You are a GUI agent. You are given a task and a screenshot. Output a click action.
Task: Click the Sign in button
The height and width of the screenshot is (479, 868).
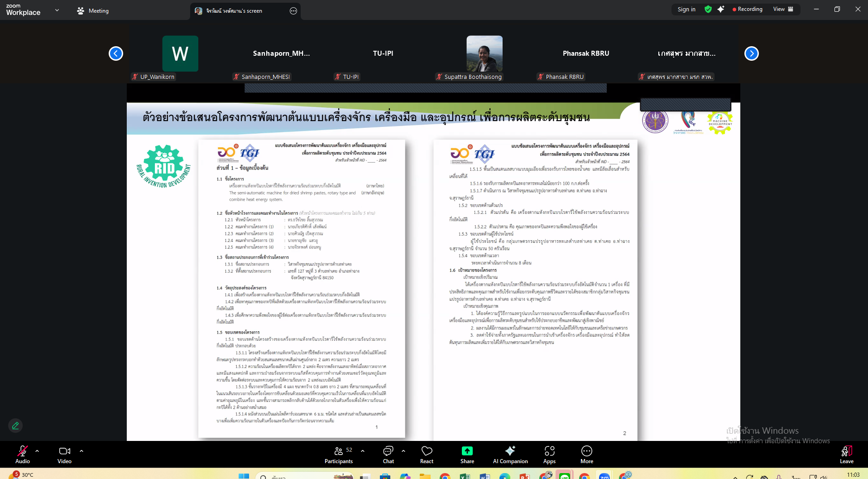686,9
